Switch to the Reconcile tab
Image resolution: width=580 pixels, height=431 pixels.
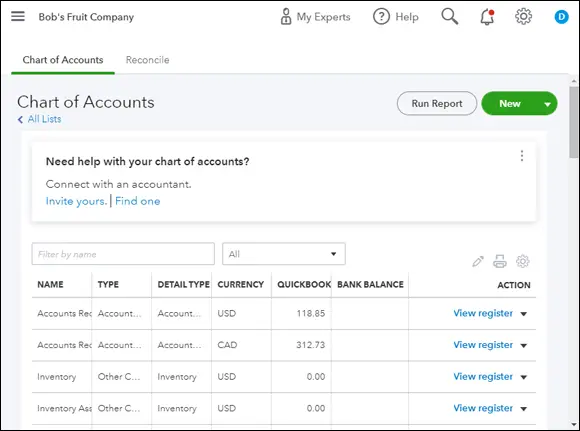click(x=148, y=60)
